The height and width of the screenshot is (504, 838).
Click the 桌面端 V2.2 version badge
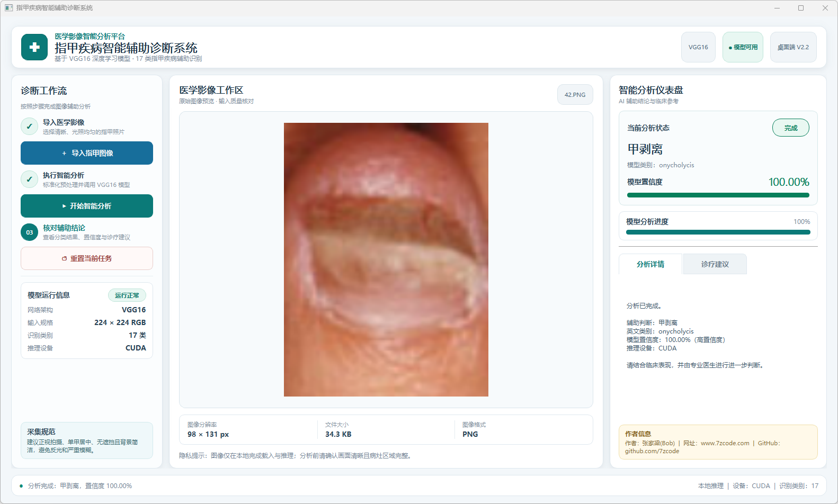pyautogui.click(x=793, y=47)
